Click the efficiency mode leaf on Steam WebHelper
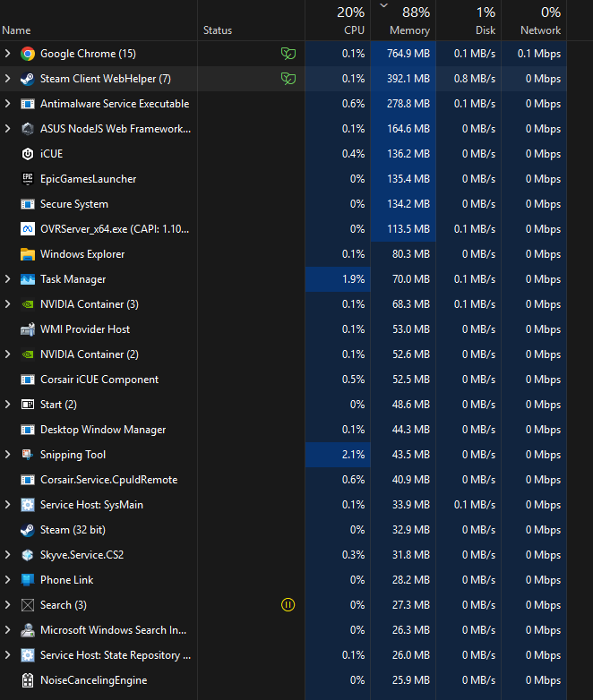This screenshot has height=700, width=593. 288,79
